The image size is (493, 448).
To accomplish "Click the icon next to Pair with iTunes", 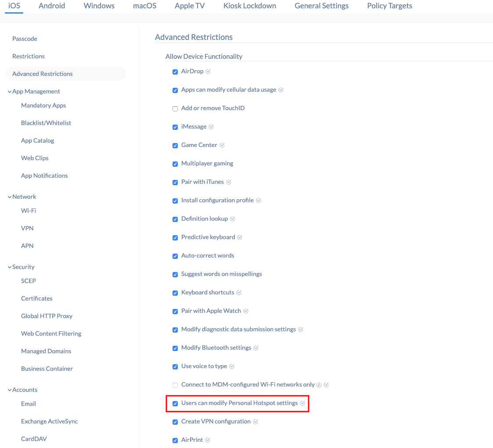I will 229,182.
